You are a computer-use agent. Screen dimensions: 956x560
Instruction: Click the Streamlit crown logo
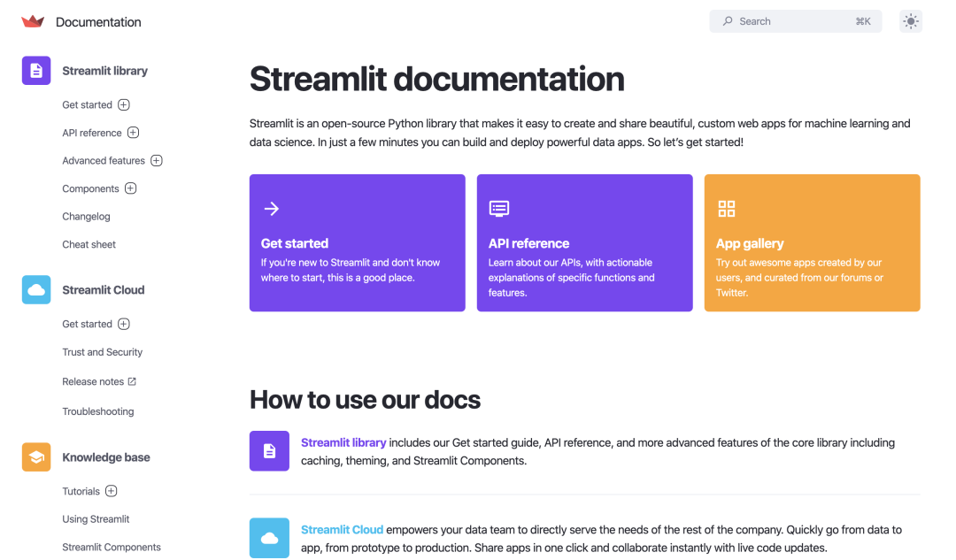[33, 22]
